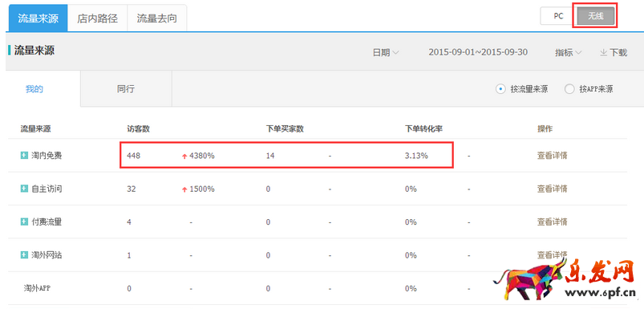Expand the 付费流量 row plus icon
This screenshot has height=309, width=644.
[x=24, y=222]
